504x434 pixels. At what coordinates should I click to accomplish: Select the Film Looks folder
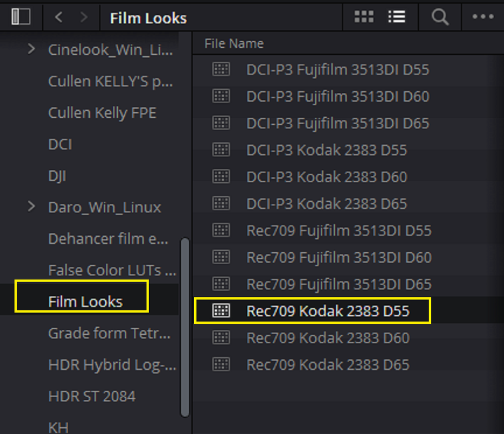(85, 302)
